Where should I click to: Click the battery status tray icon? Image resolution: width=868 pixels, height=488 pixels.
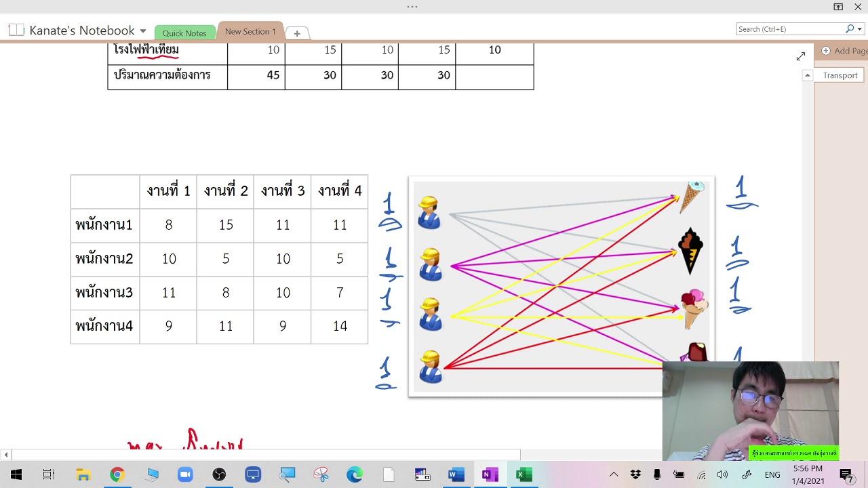tap(679, 474)
